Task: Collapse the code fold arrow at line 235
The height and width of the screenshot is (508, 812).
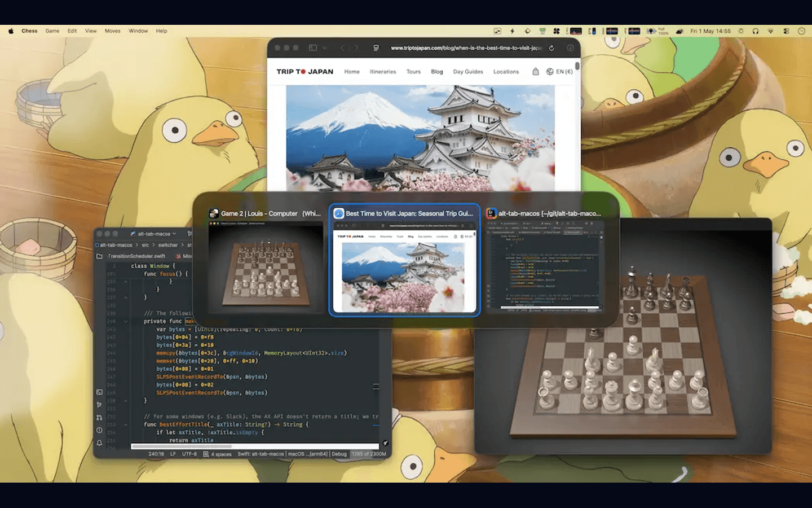Action: tap(126, 282)
